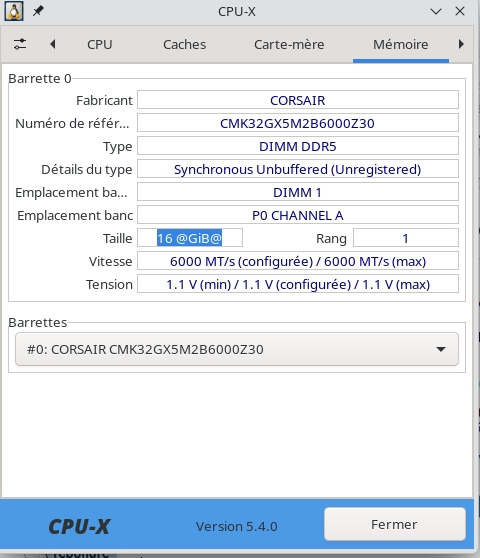Viewport: 480px width, 558px height.
Task: Open the Barrettes memory stick dropdown
Action: click(x=237, y=349)
